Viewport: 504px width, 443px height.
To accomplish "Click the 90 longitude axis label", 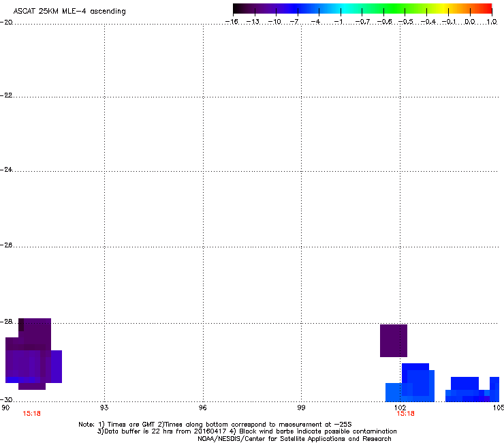I will (5, 408).
